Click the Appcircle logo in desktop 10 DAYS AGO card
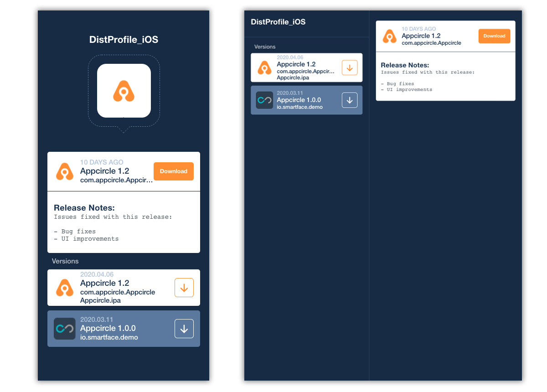Screen dimensions: 547x392 pos(389,36)
